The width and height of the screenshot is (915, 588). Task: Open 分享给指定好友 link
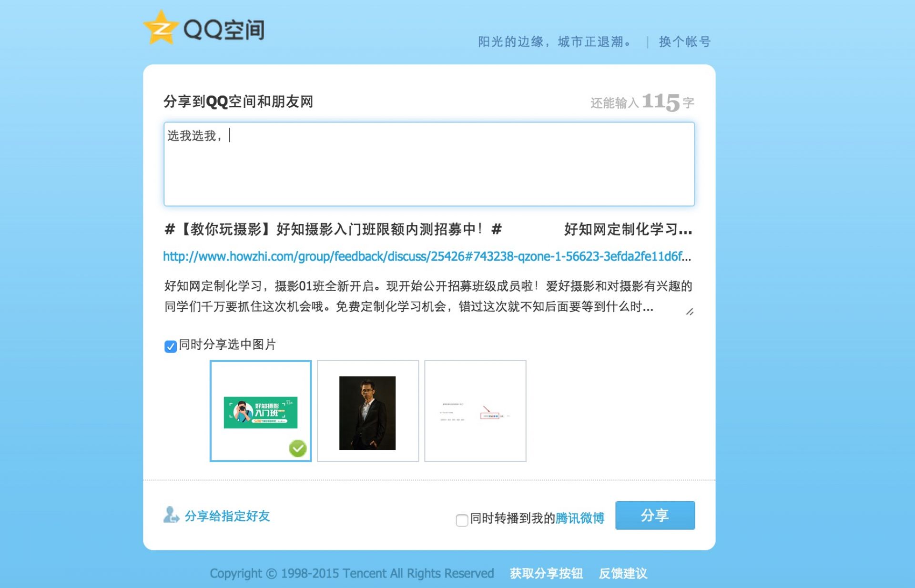click(x=227, y=516)
